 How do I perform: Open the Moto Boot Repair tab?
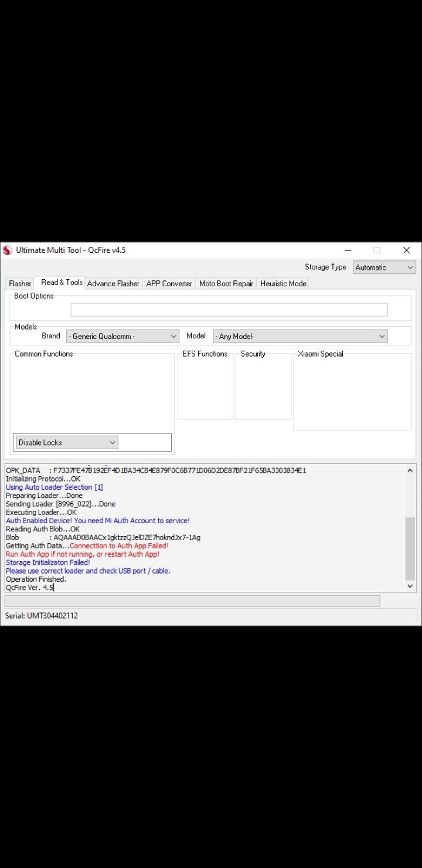click(226, 283)
